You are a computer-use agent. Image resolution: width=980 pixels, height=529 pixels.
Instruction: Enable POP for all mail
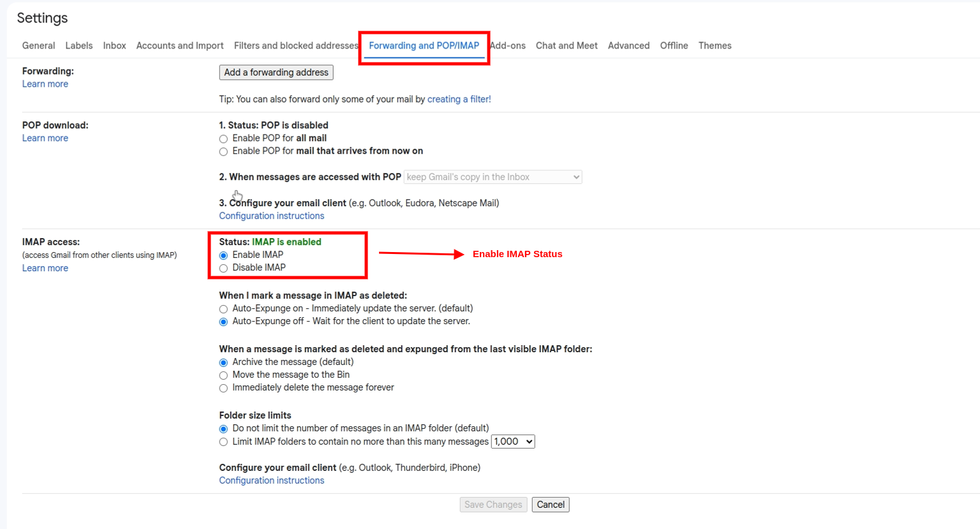point(223,138)
